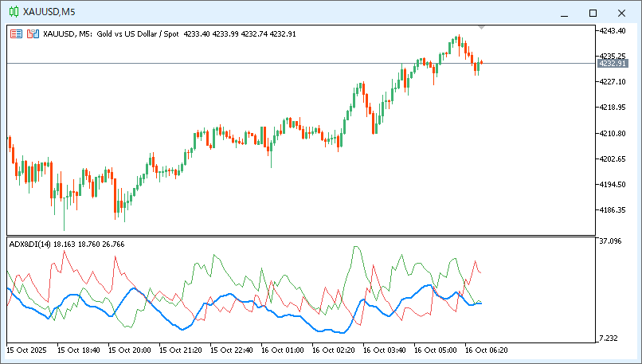
Task: Click the gray chart shift triangle marker
Action: click(x=481, y=28)
